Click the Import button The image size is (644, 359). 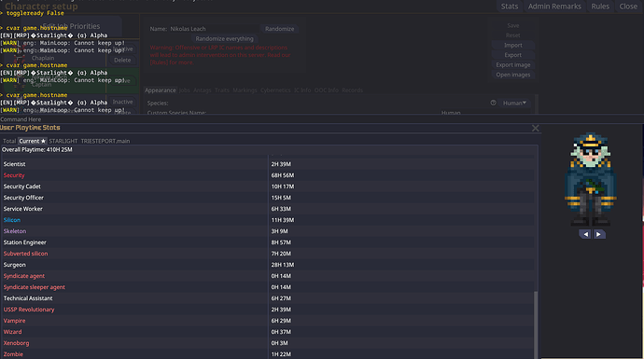pos(513,45)
